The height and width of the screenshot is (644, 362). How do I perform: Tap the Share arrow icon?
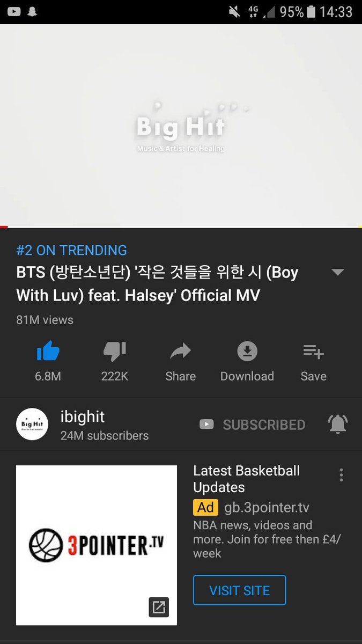tap(180, 352)
